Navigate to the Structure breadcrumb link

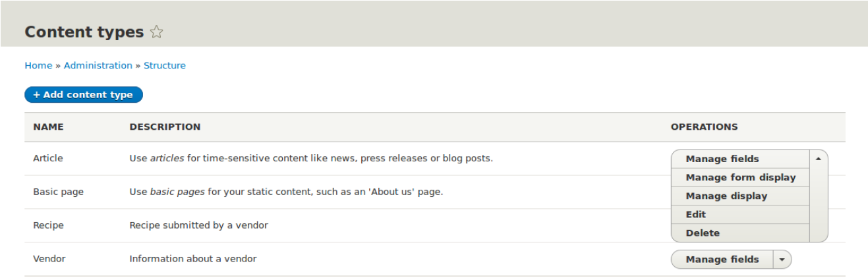coord(165,65)
